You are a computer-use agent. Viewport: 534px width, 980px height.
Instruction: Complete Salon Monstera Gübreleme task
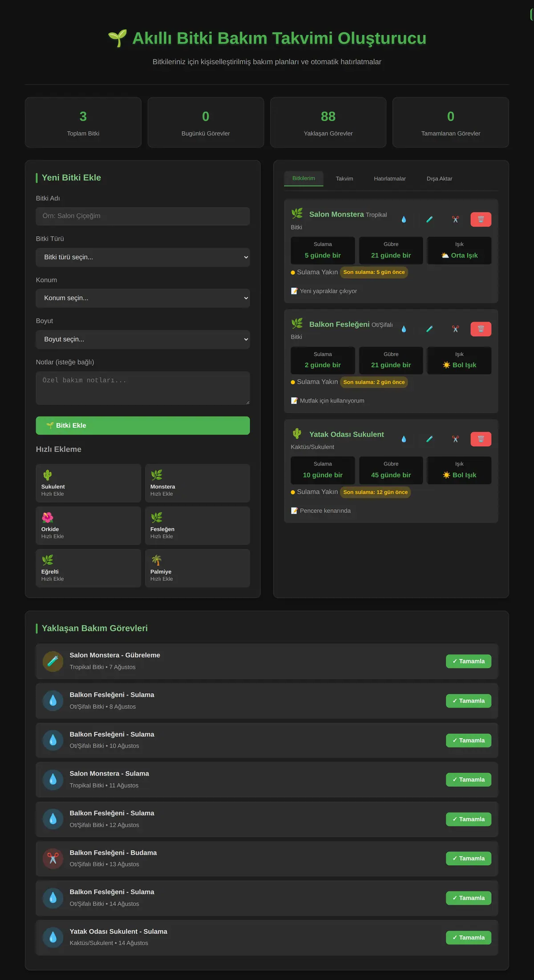(x=469, y=661)
